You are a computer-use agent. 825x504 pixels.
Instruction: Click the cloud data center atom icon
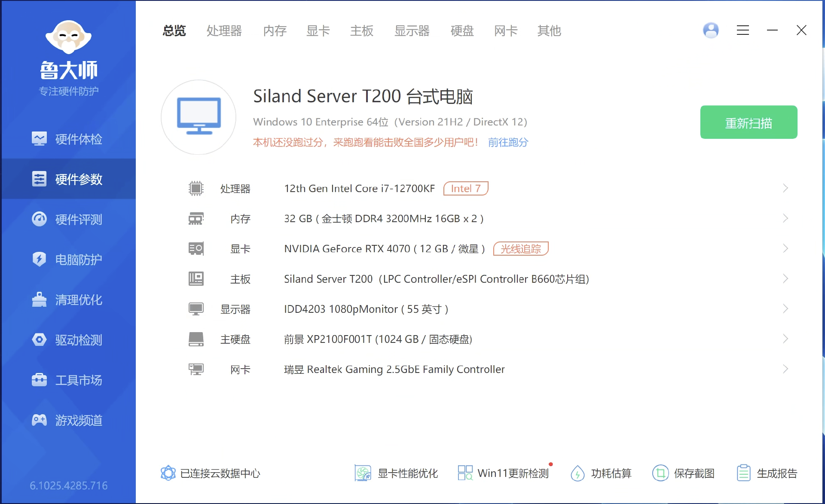click(168, 473)
